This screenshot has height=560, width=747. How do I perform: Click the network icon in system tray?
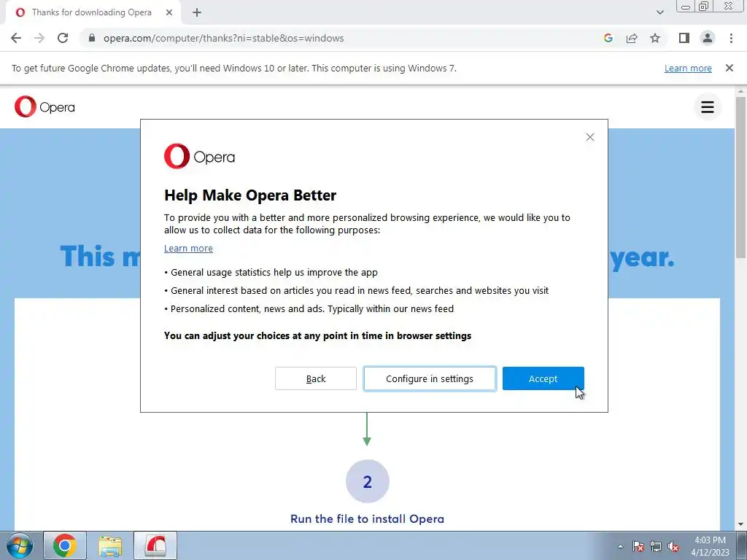tap(656, 546)
